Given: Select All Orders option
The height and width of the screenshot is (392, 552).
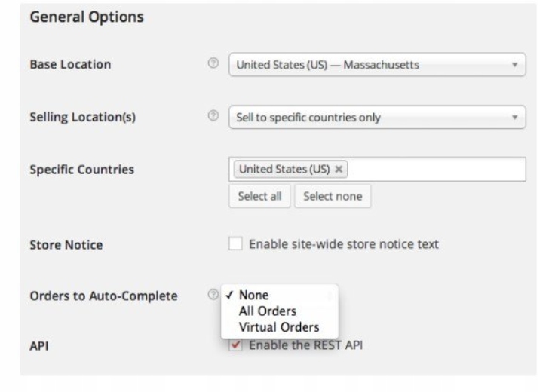Looking at the screenshot, I should (267, 311).
